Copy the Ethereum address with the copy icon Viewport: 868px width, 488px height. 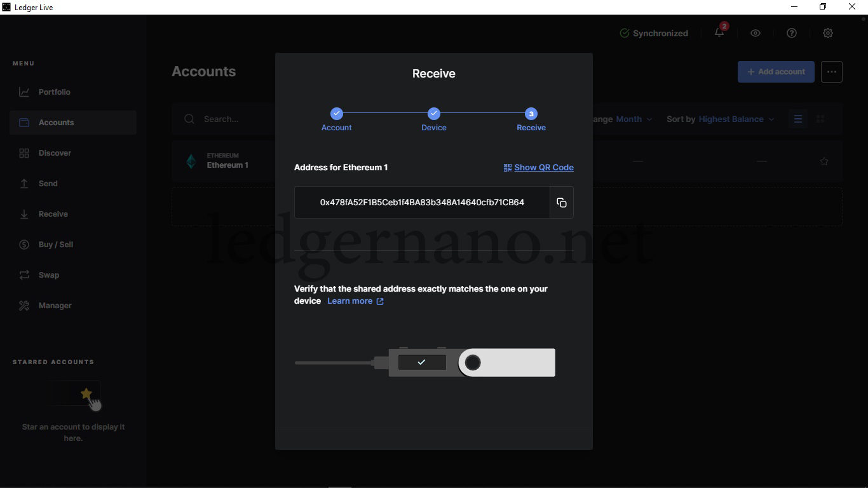point(562,203)
